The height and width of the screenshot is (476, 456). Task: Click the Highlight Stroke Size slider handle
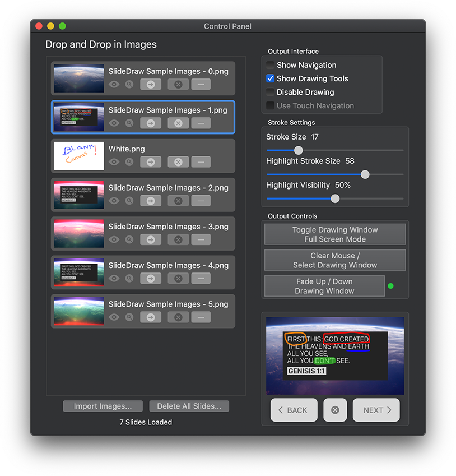click(x=365, y=174)
